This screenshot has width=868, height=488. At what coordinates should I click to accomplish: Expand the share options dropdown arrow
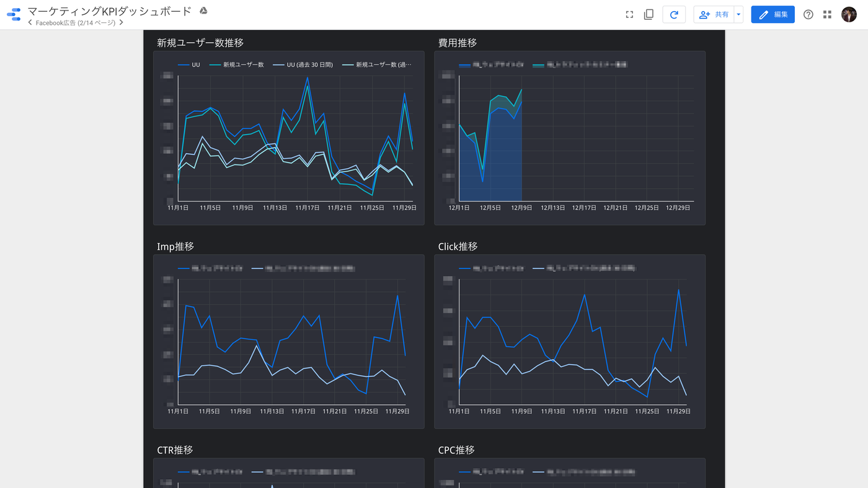tap(738, 14)
